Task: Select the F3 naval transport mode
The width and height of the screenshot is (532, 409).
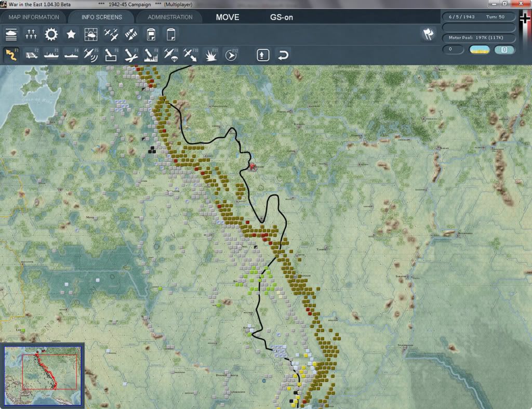Action: click(51, 55)
